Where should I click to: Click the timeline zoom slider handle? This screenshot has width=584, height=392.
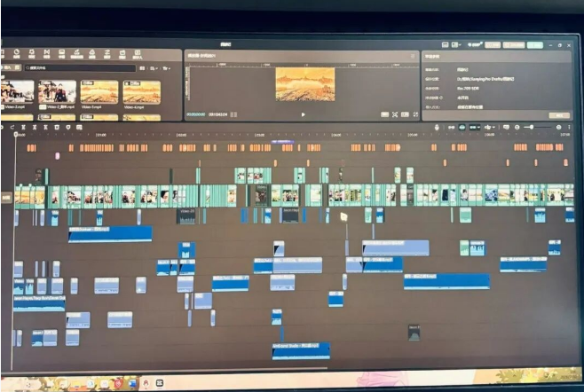532,128
